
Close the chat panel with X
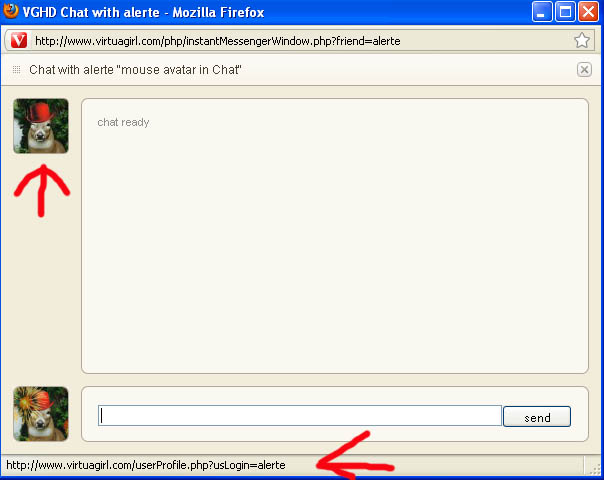(x=584, y=70)
